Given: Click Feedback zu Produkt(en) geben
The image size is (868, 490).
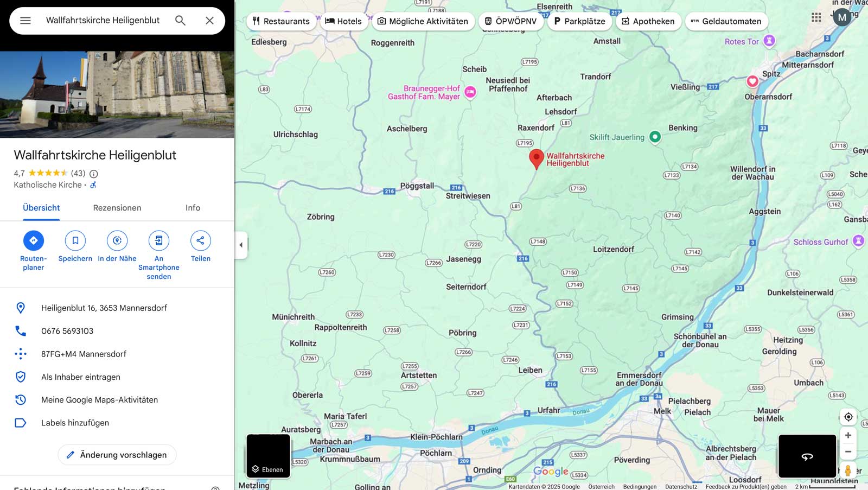Looking at the screenshot, I should click(746, 487).
